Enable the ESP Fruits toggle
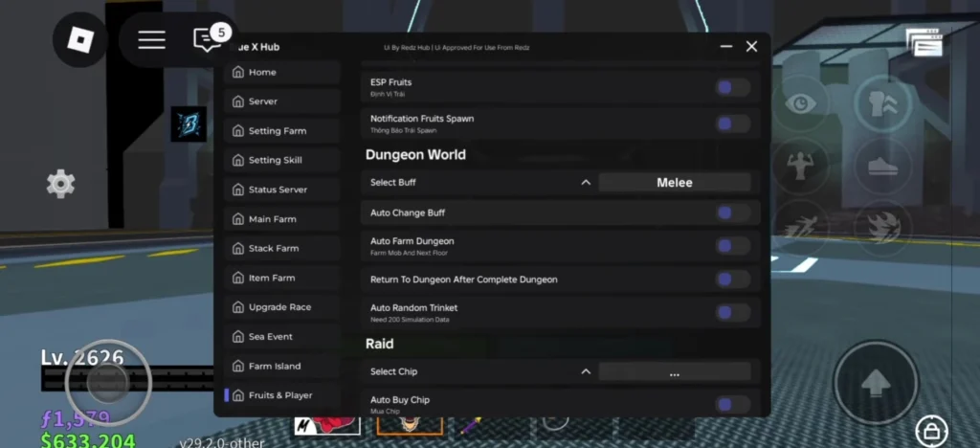 pyautogui.click(x=733, y=87)
